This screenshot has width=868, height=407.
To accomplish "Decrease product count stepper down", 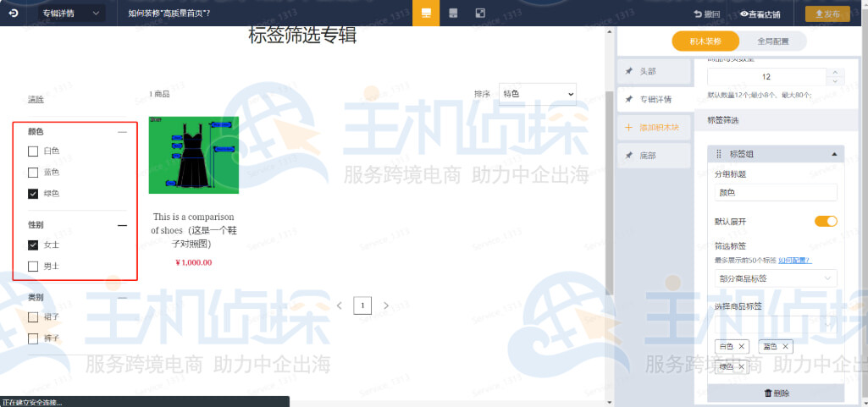I will 835,81.
